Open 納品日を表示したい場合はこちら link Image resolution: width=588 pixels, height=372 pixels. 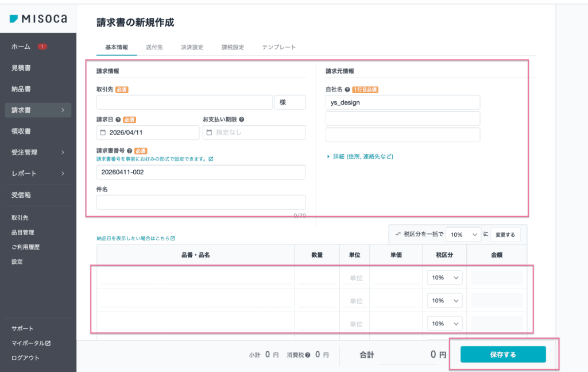pyautogui.click(x=136, y=239)
